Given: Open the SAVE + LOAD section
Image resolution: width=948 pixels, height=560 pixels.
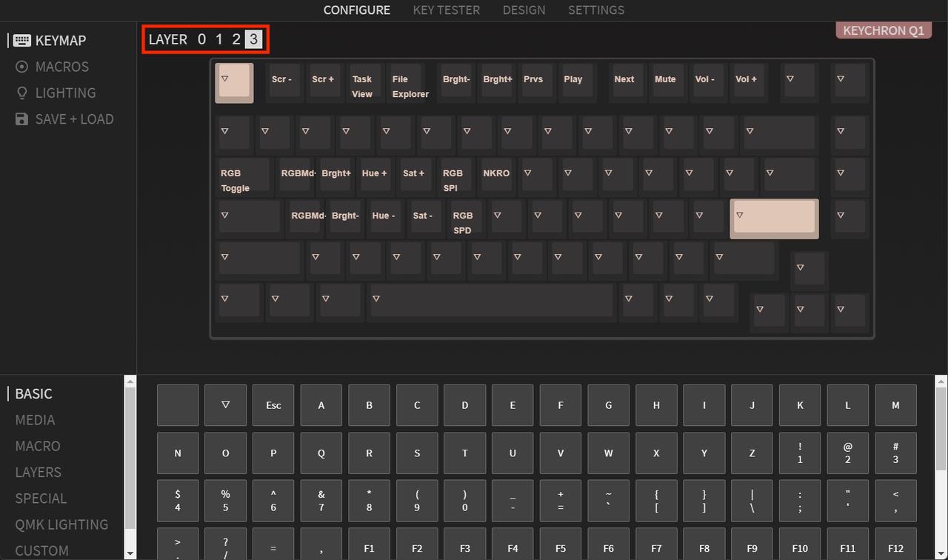Looking at the screenshot, I should click(74, 119).
